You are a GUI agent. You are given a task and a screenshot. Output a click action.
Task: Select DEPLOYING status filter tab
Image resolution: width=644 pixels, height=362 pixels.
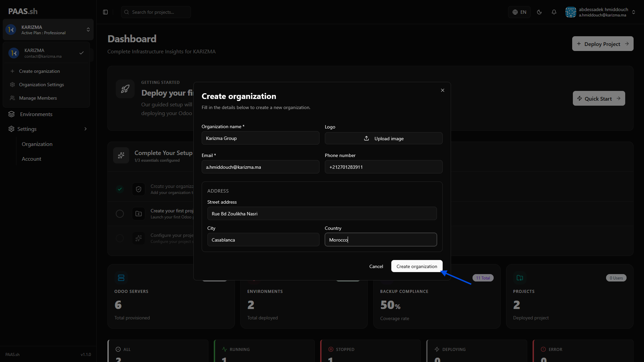(477, 351)
